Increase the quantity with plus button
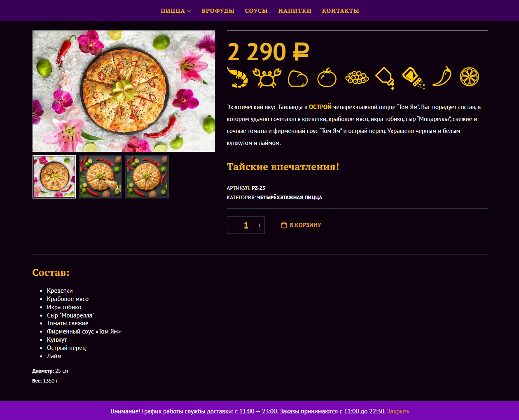The image size is (519, 420). [259, 225]
